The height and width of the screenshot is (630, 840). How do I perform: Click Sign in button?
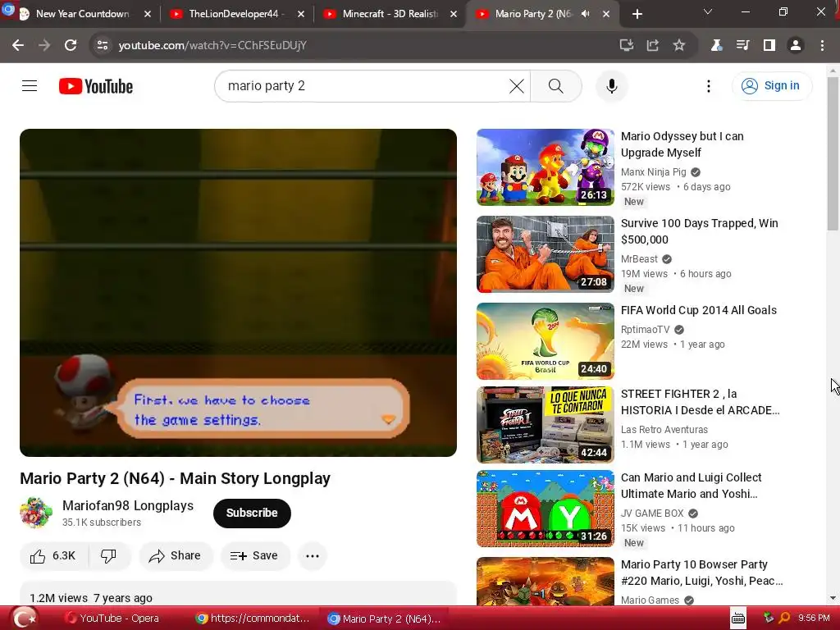tap(772, 85)
